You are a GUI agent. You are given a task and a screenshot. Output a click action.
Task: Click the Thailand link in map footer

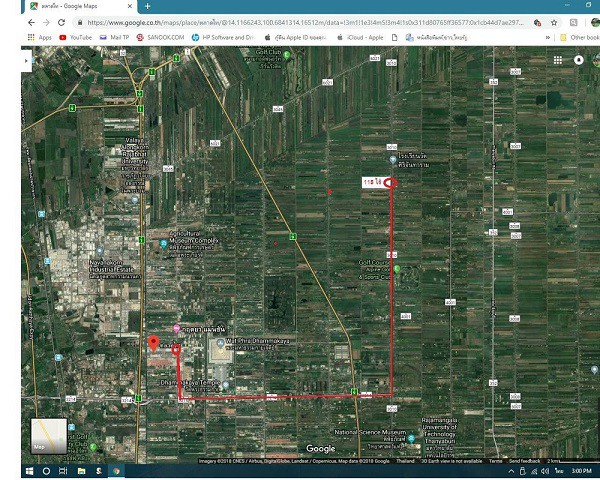[405, 461]
